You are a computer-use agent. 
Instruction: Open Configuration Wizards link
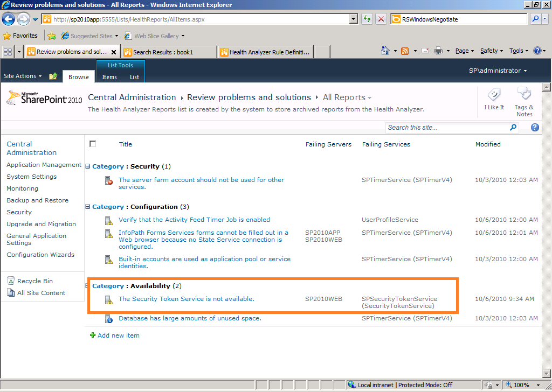(40, 255)
